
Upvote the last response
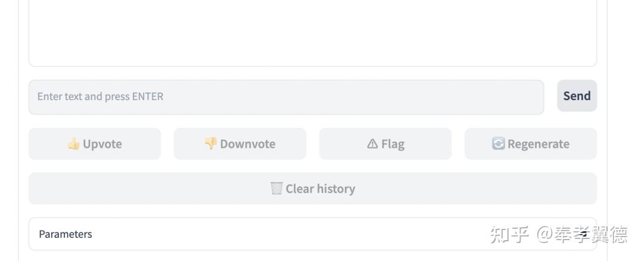pos(95,144)
